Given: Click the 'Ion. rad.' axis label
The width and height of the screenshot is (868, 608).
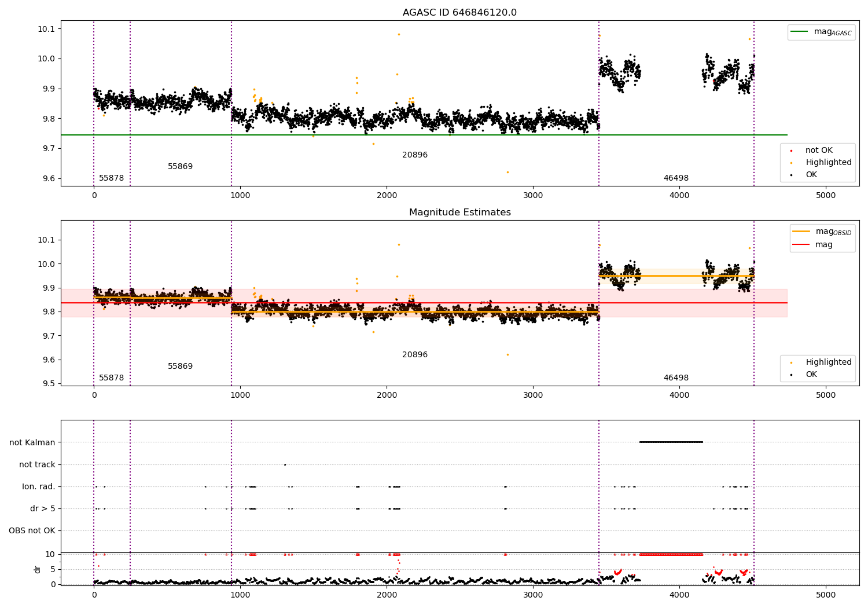Looking at the screenshot, I should click(x=39, y=486).
